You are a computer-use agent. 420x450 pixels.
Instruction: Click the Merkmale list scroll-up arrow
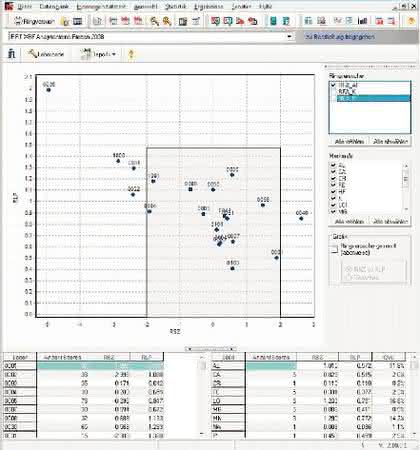click(406, 165)
